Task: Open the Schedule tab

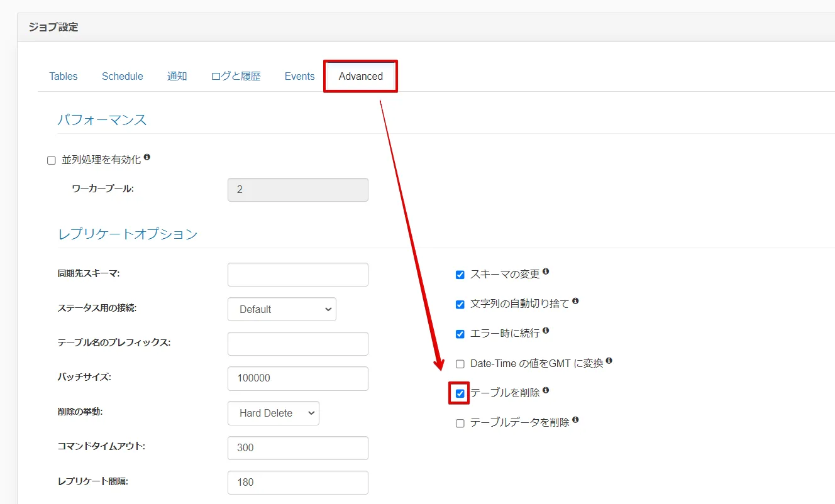Action: pos(123,76)
